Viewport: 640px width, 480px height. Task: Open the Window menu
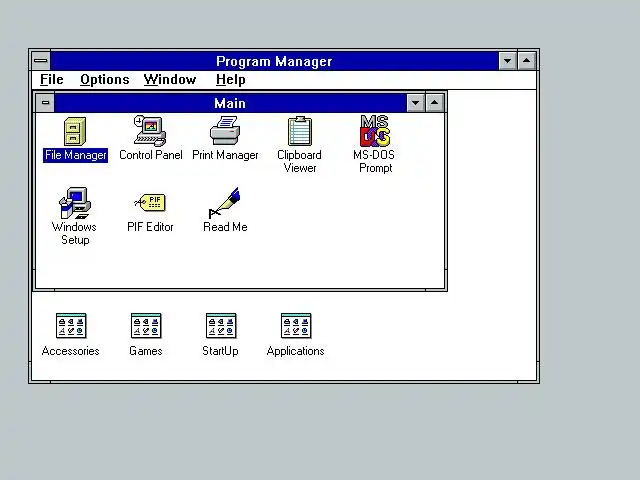point(170,80)
